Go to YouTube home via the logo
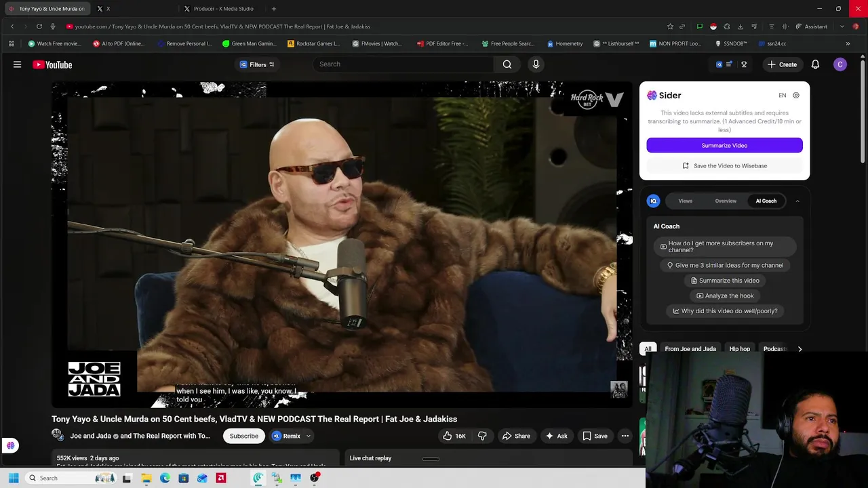868x488 pixels. [52, 64]
